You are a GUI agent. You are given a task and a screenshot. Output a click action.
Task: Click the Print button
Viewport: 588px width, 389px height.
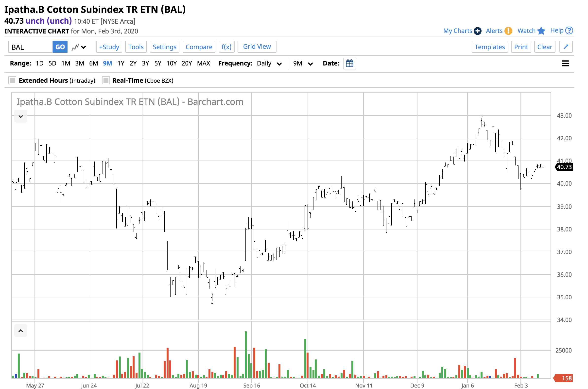coord(521,47)
